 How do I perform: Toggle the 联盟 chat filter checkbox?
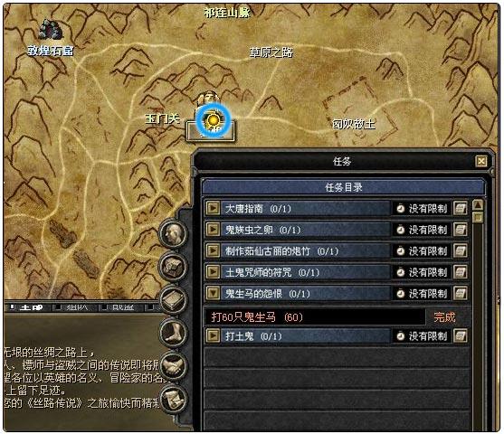[104, 307]
